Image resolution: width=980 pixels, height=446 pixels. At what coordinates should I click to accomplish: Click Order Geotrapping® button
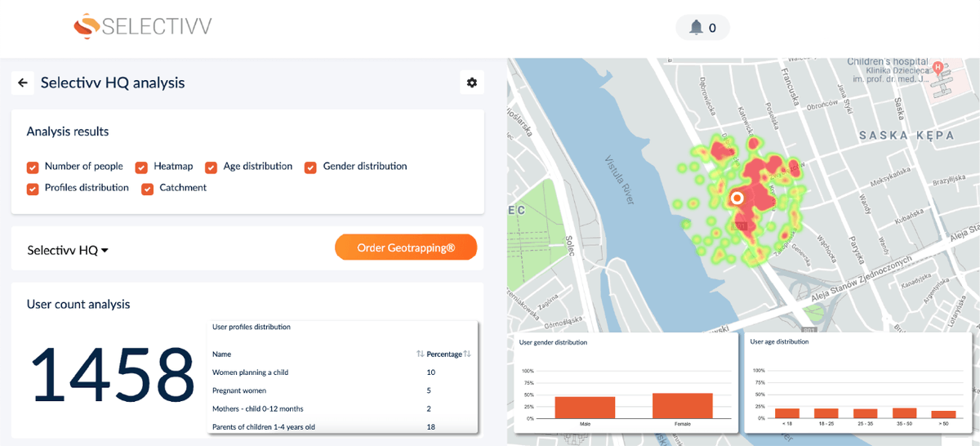click(406, 248)
